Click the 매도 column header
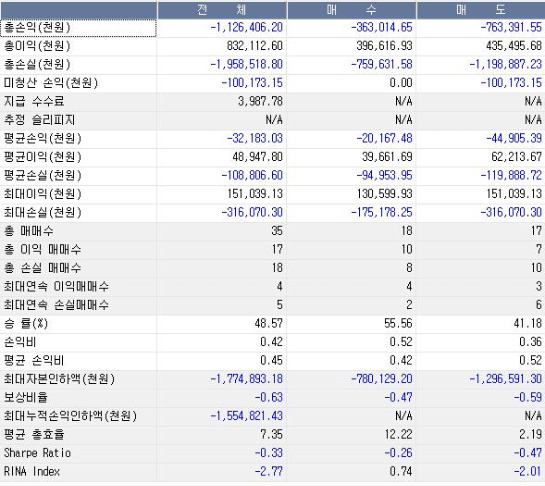The height and width of the screenshot is (486, 545). click(x=481, y=10)
